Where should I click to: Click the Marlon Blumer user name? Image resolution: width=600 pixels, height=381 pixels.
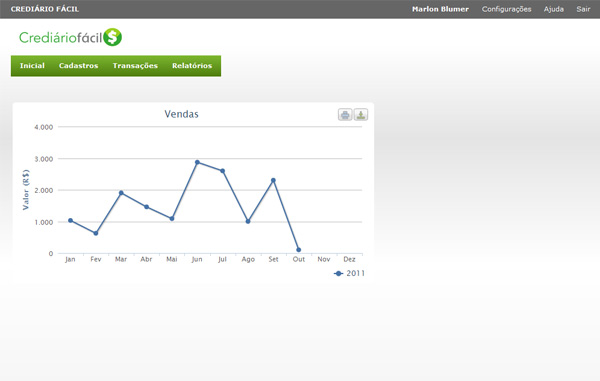point(440,9)
